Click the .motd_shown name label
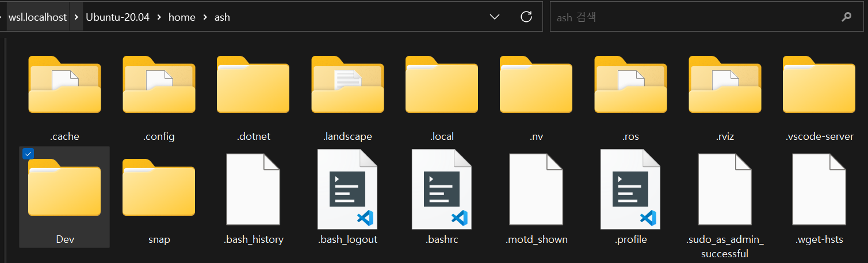The image size is (868, 263). [x=536, y=239]
